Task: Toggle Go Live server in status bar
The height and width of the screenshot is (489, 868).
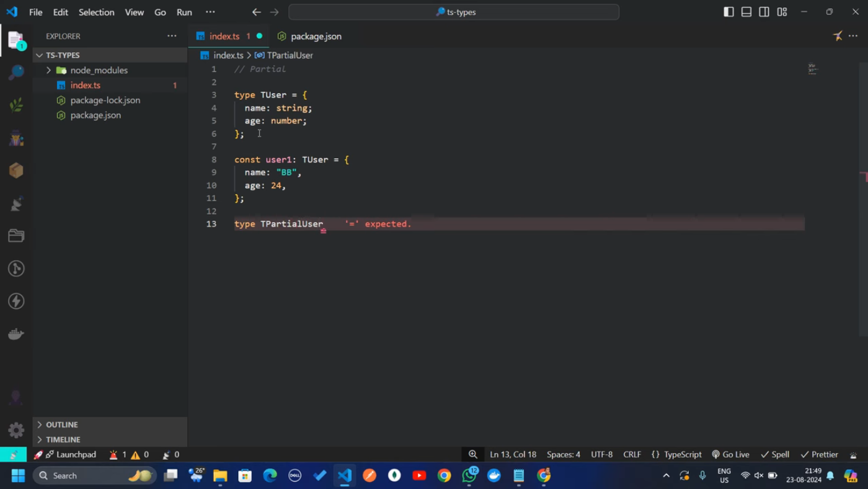Action: tap(730, 455)
